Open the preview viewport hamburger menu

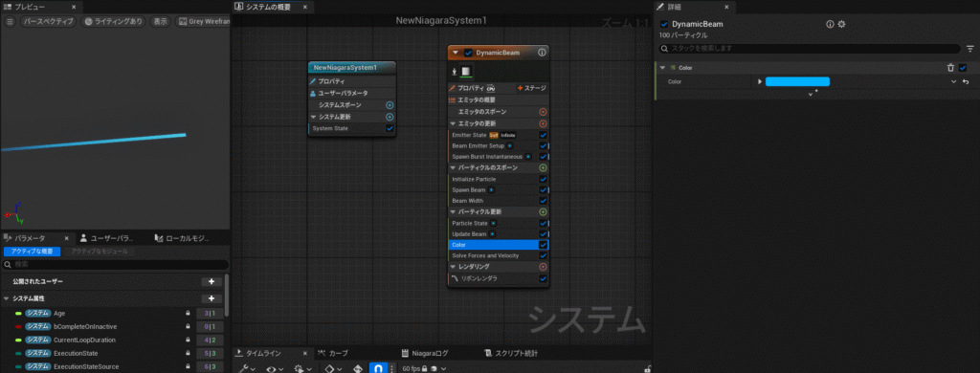[10, 21]
